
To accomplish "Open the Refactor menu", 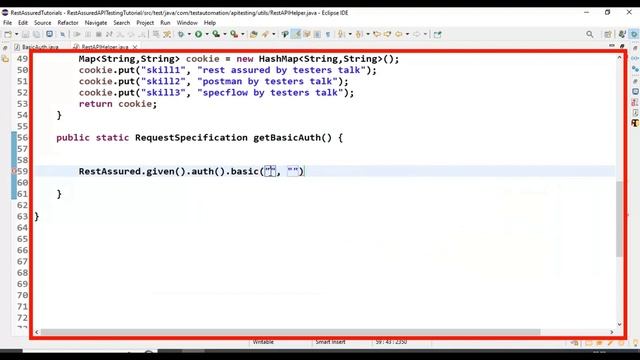I will 68,23.
